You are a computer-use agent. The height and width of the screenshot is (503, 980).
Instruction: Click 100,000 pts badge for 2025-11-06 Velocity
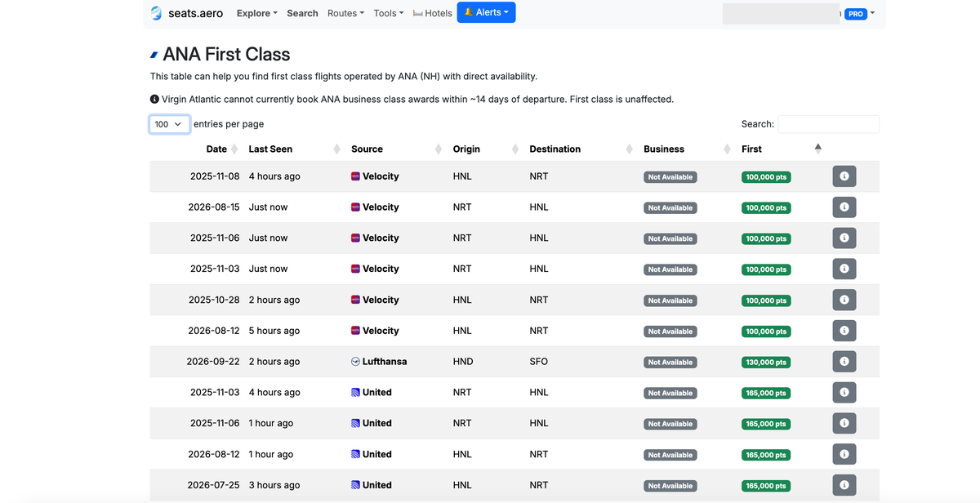[x=765, y=238]
